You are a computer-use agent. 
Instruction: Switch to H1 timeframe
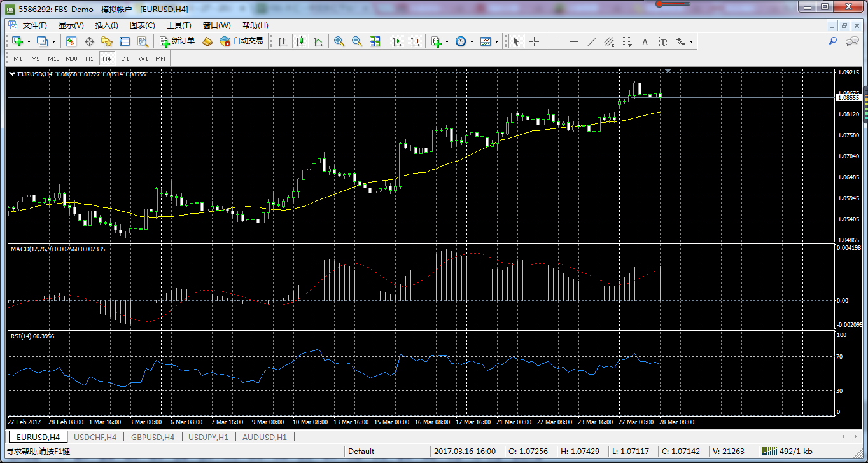point(89,59)
